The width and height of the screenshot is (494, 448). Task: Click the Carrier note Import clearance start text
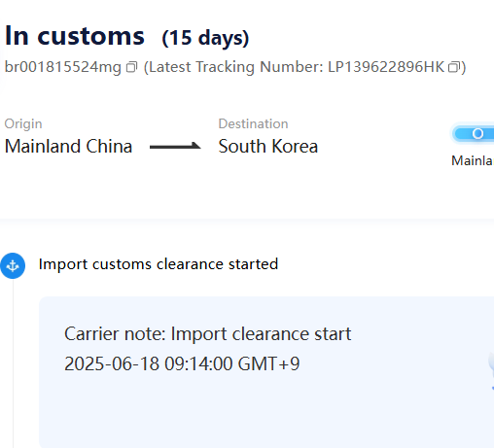pos(207,333)
